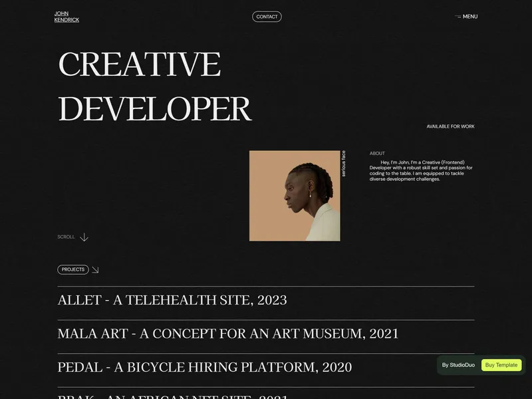Click the hamburger lines icon beside MENU
The width and height of the screenshot is (532, 399).
tap(458, 16)
